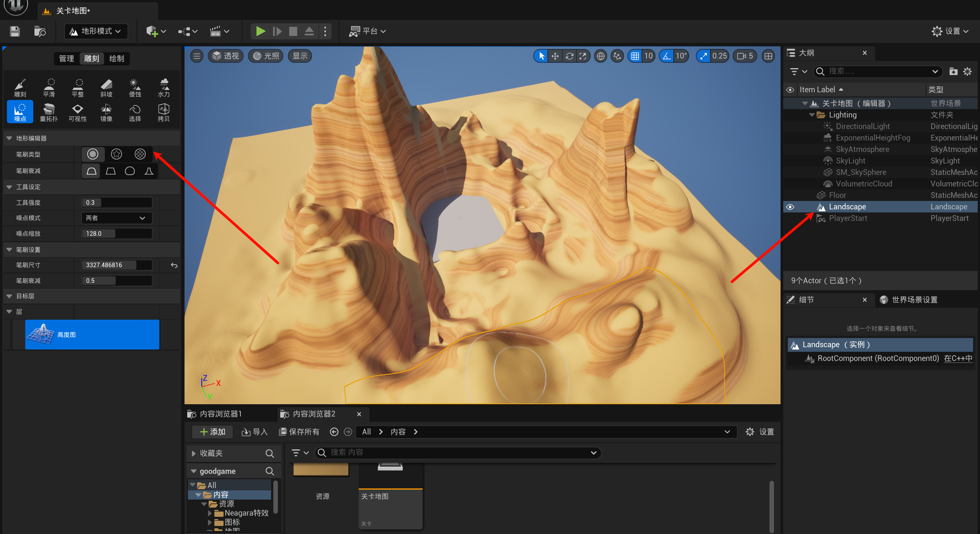Viewport: 980px width, 534px height.
Task: Select the 侵蚀 erosion sculpt tool
Action: [x=135, y=88]
